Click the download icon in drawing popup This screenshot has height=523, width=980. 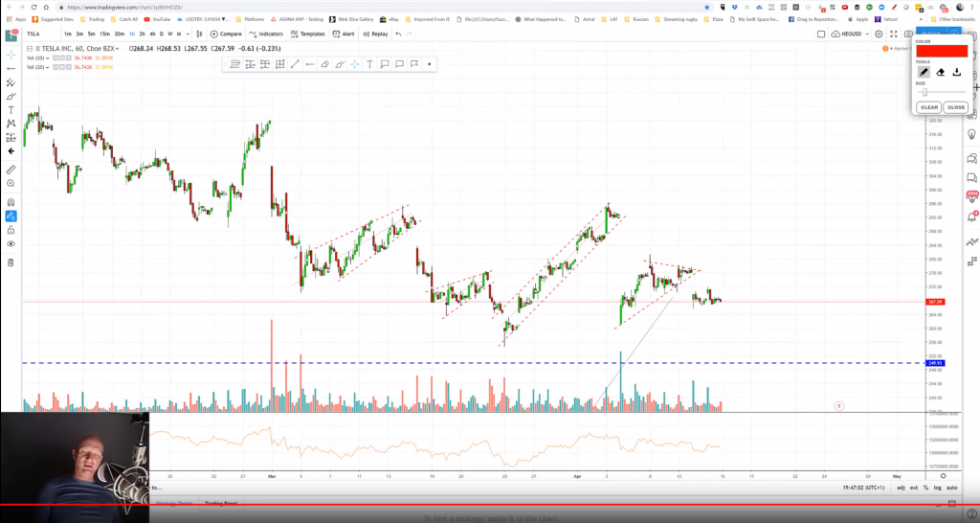pos(956,71)
